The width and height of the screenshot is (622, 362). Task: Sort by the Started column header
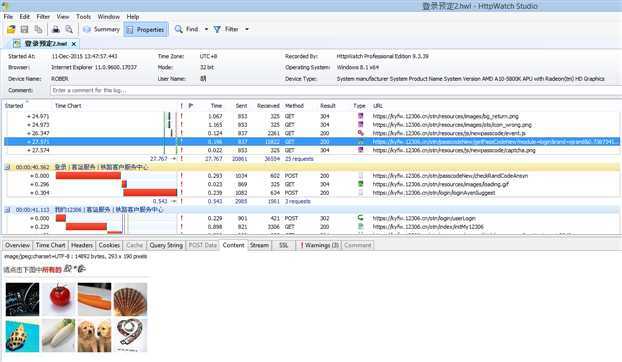point(14,106)
